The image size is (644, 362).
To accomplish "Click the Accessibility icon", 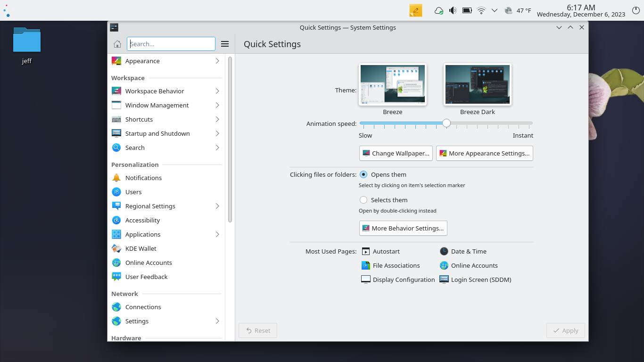I will click(x=116, y=220).
